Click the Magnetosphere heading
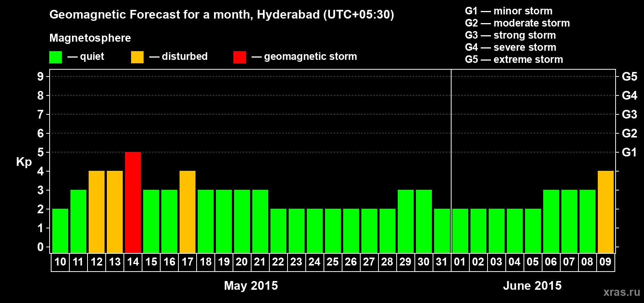Viewport: 644px width, 303px height. pos(90,38)
